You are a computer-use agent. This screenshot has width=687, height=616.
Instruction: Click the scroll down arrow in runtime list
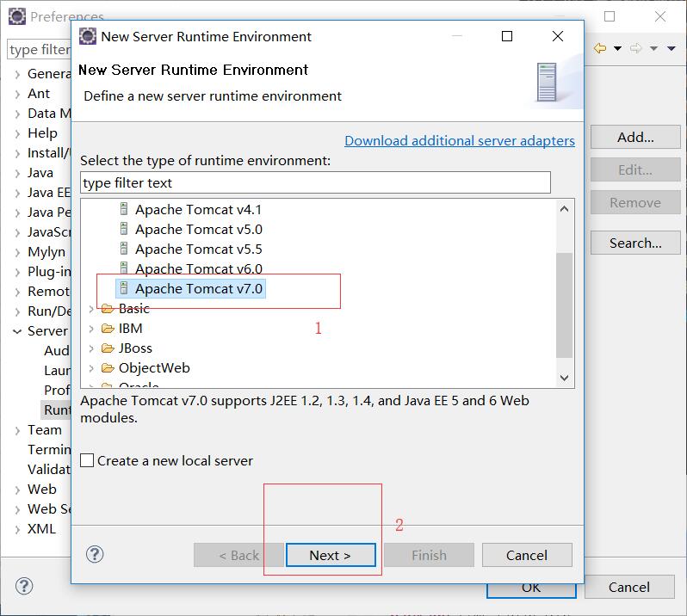pyautogui.click(x=565, y=378)
